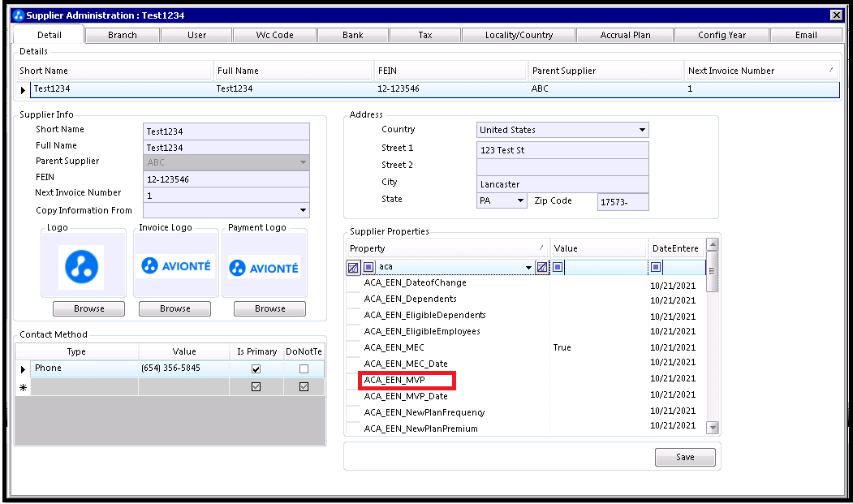This screenshot has height=504, width=853.
Task: Expand the Copy Information From dropdown
Action: (303, 210)
